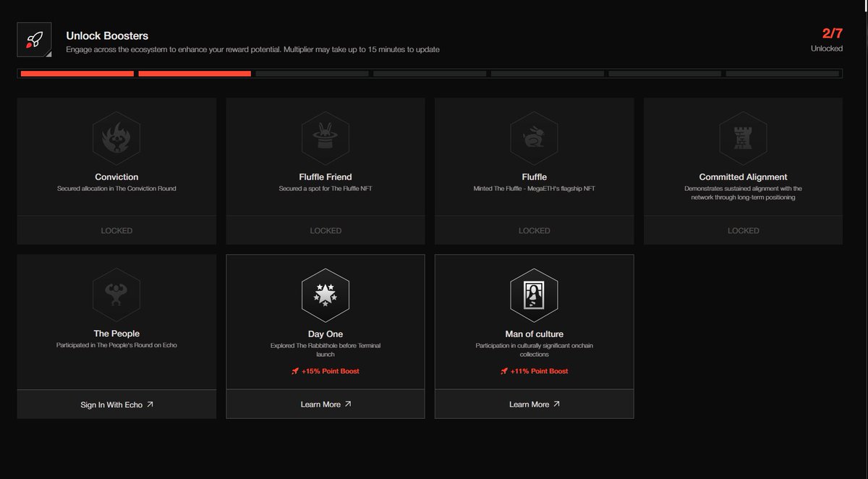Open Learn More under Day One
Viewport: 868px width, 479px height.
pos(325,404)
